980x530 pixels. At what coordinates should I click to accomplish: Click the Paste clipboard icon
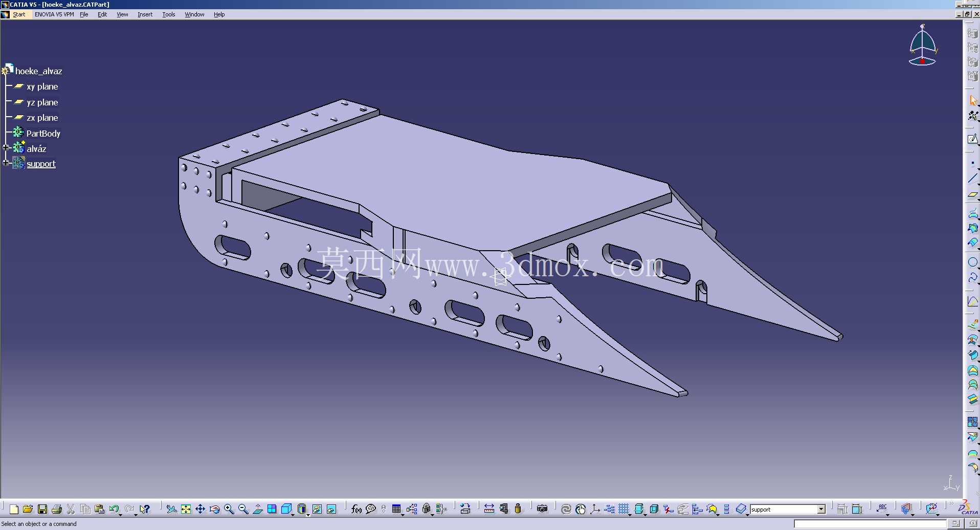coord(100,509)
